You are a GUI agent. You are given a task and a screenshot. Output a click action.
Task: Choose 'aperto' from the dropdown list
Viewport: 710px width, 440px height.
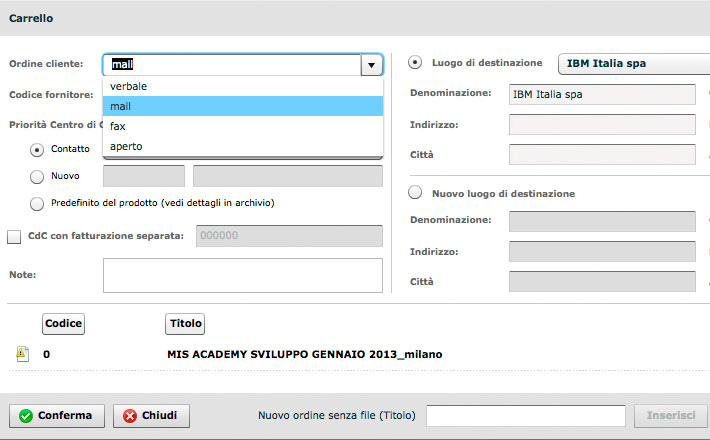[243, 146]
